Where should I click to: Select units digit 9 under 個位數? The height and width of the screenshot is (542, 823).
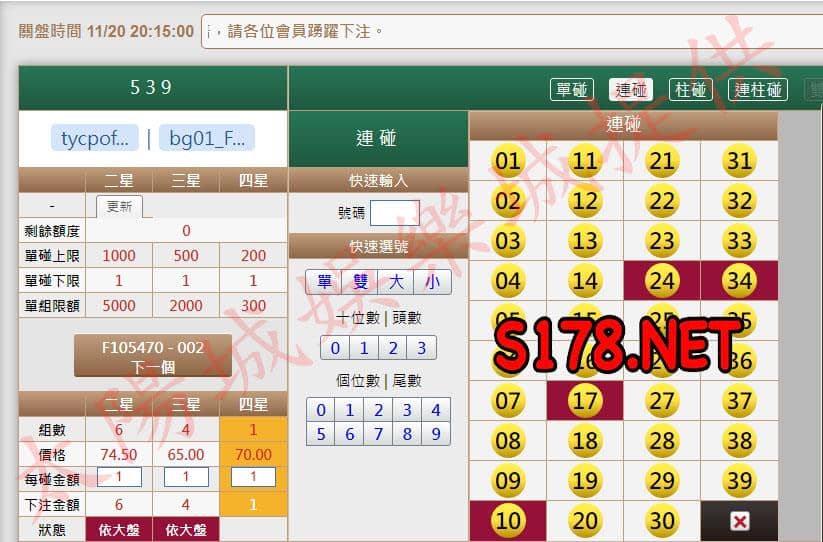pos(436,434)
